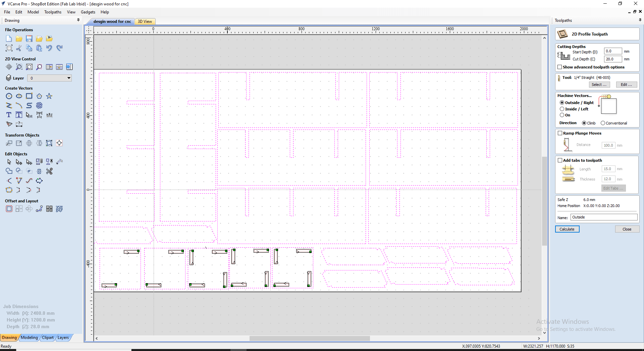The width and height of the screenshot is (644, 351).
Task: Zoom to the selected objects
Action: tap(39, 67)
